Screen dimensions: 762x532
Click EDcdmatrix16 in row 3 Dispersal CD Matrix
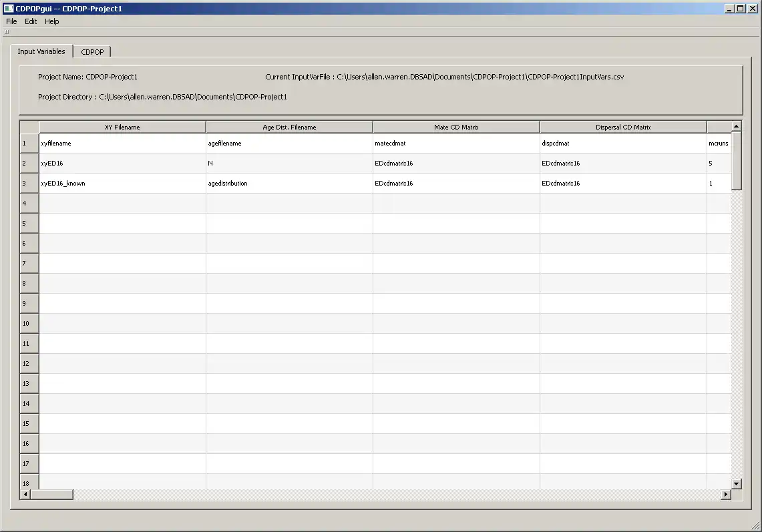(624, 183)
